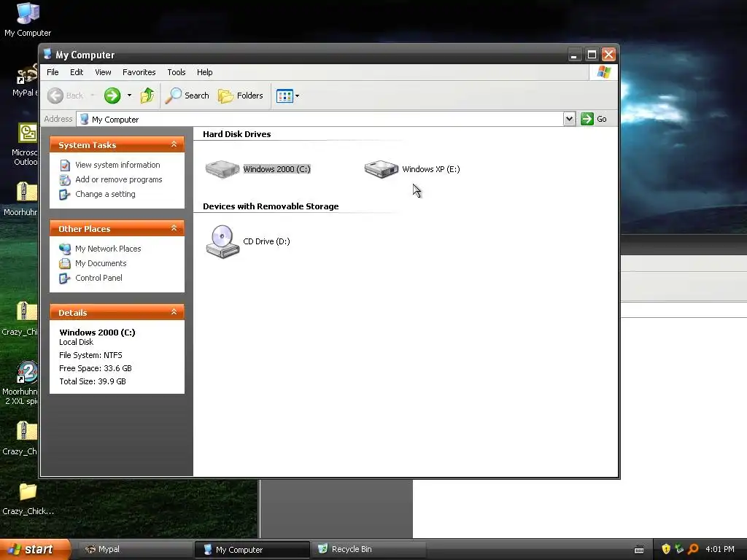747x560 pixels.
Task: Click the Start button
Action: pos(35,549)
